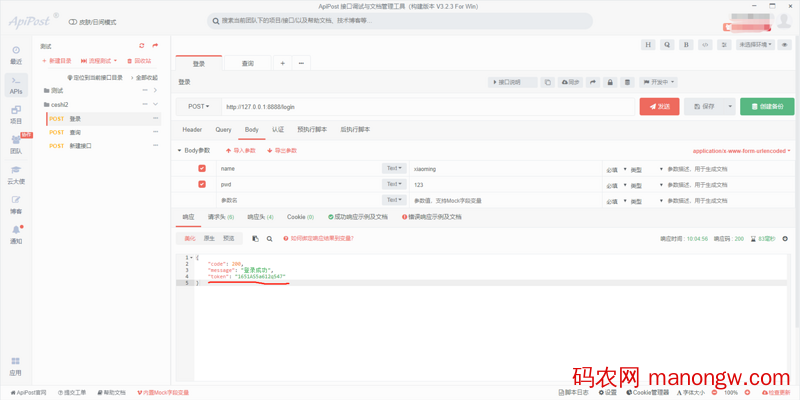The height and width of the screenshot is (400, 800).
Task: Open the 云大使 sidebar icon
Action: (x=16, y=174)
